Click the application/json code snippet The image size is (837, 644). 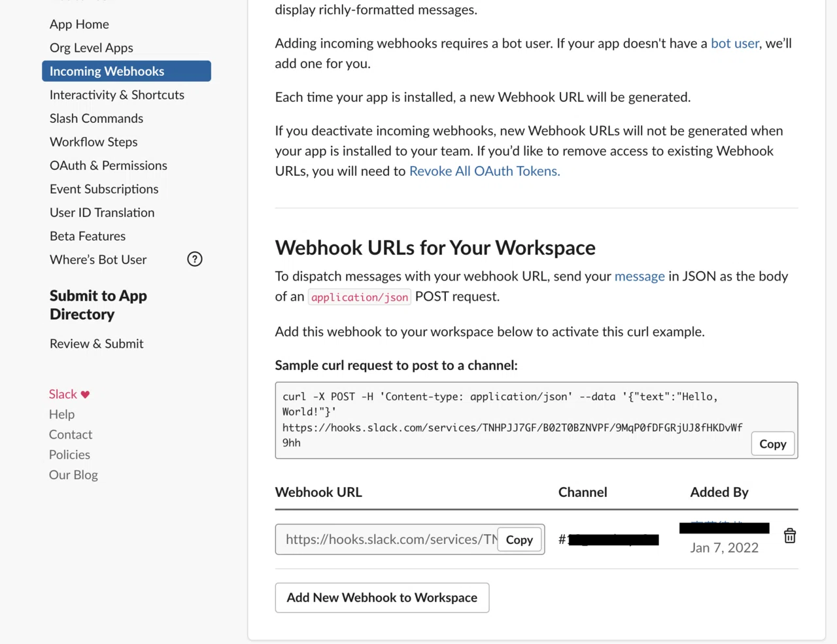pos(360,297)
